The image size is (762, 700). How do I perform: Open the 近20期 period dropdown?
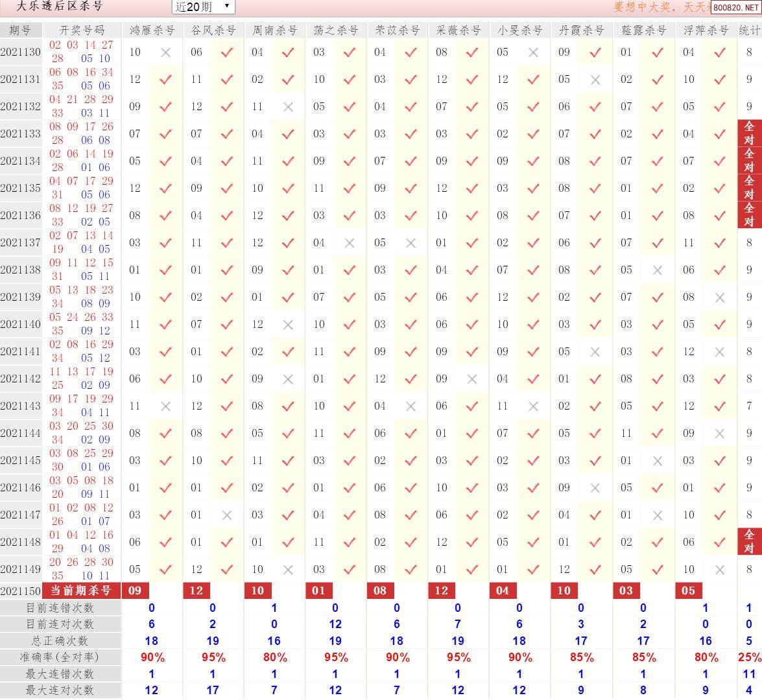pos(203,6)
